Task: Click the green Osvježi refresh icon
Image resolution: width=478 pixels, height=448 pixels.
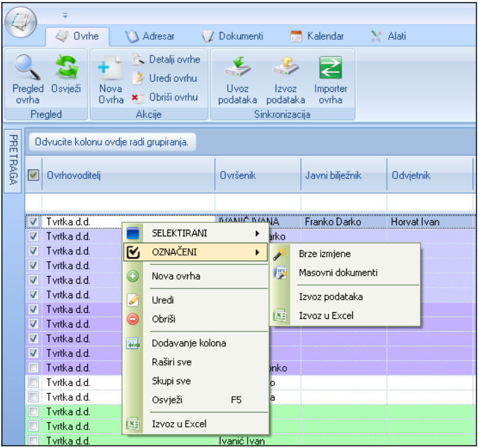Action: tap(66, 69)
